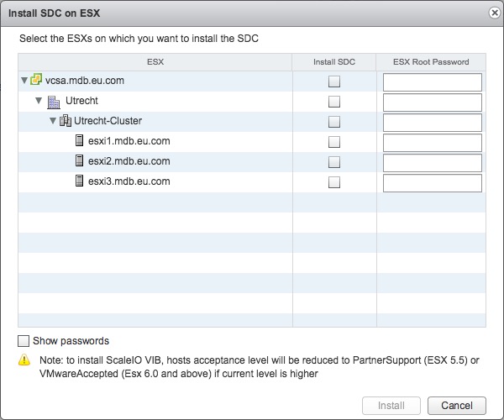The image size is (504, 420).
Task: Focus the root password field for esxi3.mdb.eu.com
Action: [x=432, y=182]
